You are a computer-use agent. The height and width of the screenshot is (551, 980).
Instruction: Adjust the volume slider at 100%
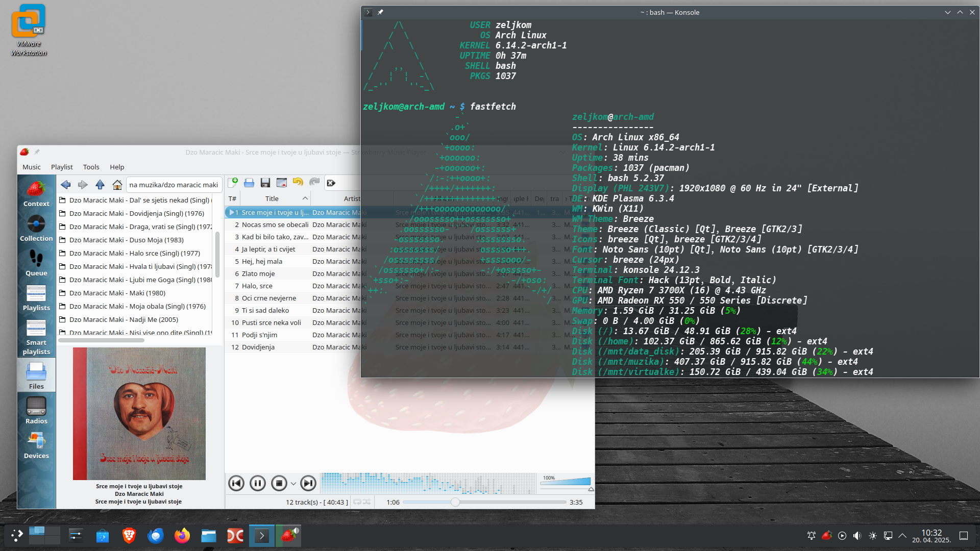566,483
